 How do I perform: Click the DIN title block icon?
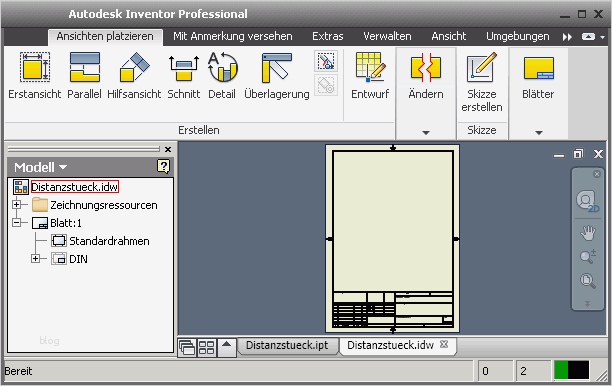pyautogui.click(x=59, y=259)
